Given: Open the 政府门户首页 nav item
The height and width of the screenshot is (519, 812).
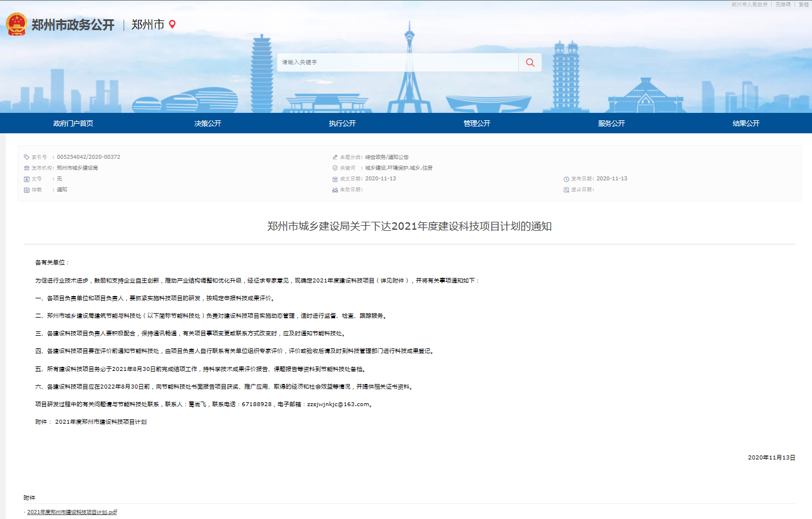Looking at the screenshot, I should click(x=73, y=123).
